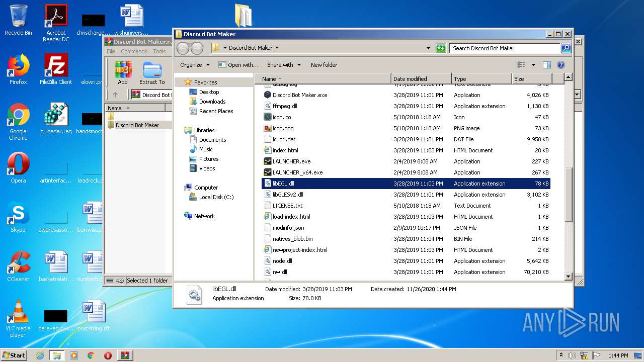
Task: Open Google Chrome desktop shortcut
Action: (18, 122)
